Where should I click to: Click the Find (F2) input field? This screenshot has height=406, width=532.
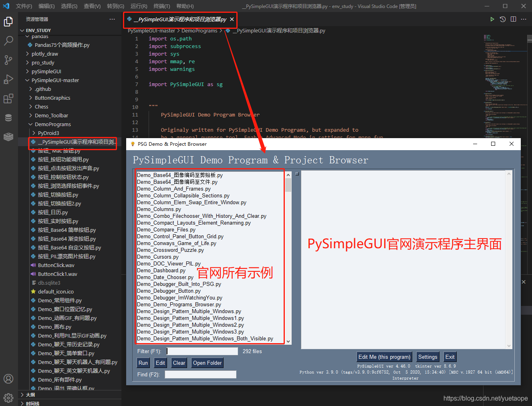tap(200, 374)
